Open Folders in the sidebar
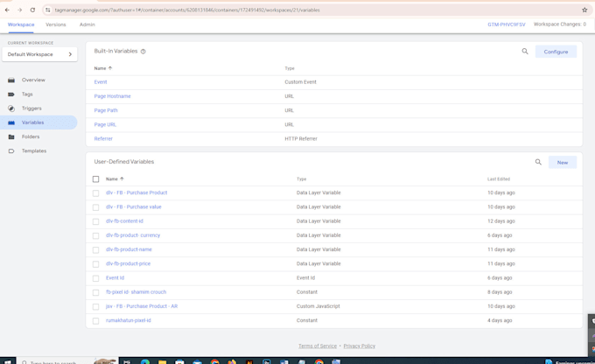The width and height of the screenshot is (595, 364). 31,136
